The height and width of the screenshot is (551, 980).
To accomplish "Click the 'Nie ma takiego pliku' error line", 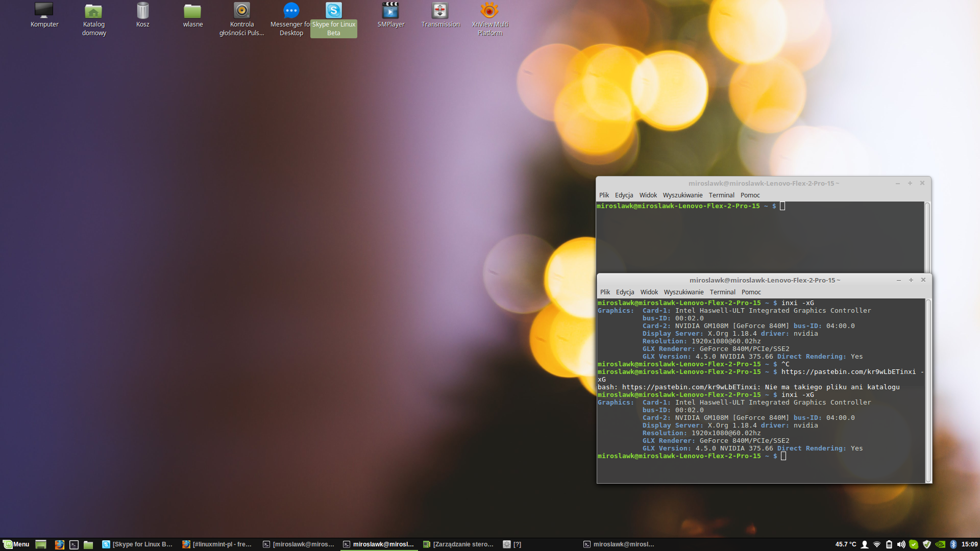I will [x=749, y=387].
